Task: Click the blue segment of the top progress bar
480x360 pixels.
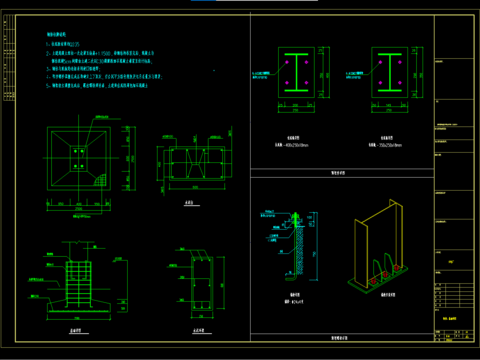Action: click(x=203, y=0)
